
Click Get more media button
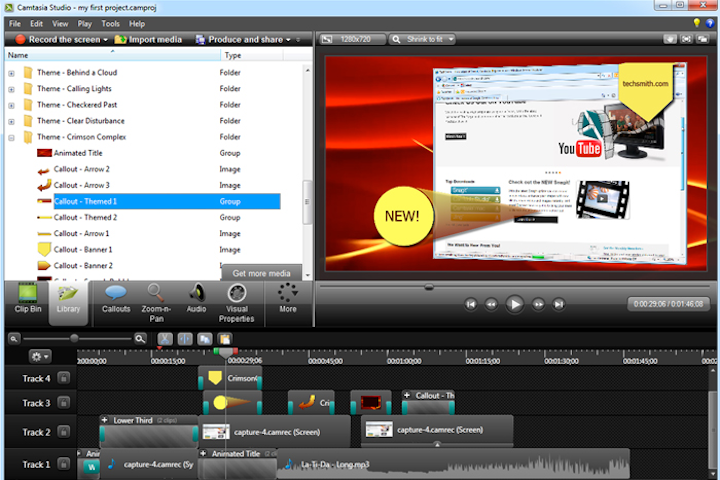point(261,273)
